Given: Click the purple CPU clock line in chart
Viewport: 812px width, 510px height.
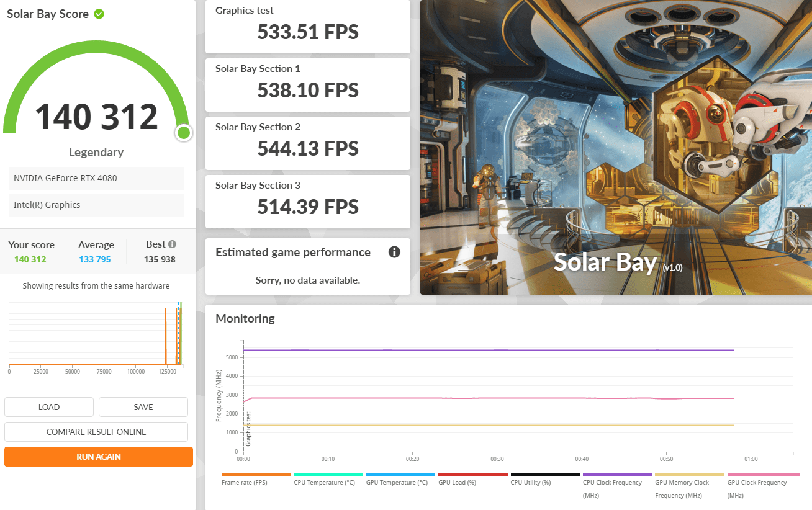Looking at the screenshot, I should coord(489,350).
